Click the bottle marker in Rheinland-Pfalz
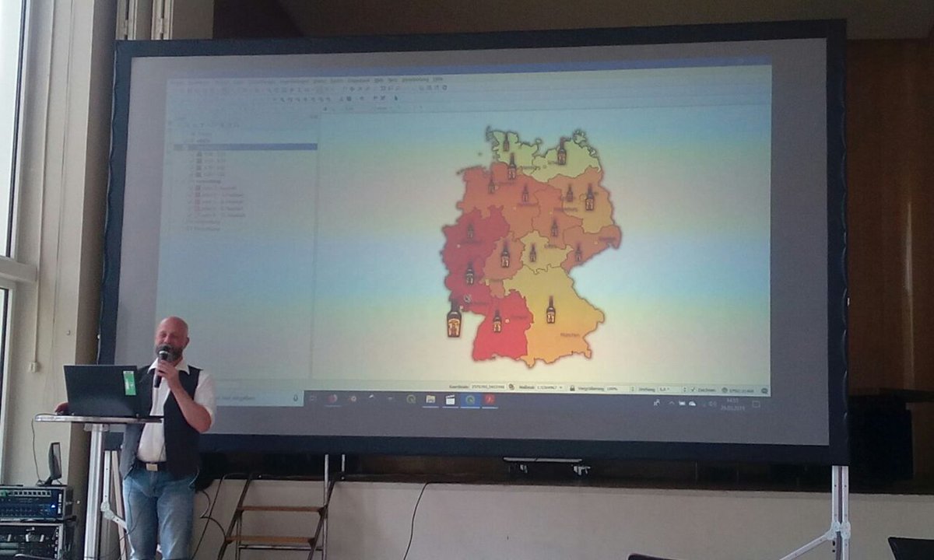The width and height of the screenshot is (934, 560). click(x=469, y=273)
